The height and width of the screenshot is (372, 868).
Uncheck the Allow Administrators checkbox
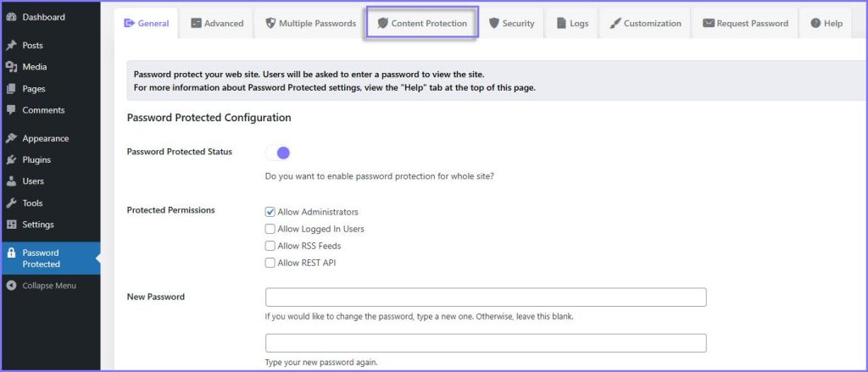pos(270,212)
